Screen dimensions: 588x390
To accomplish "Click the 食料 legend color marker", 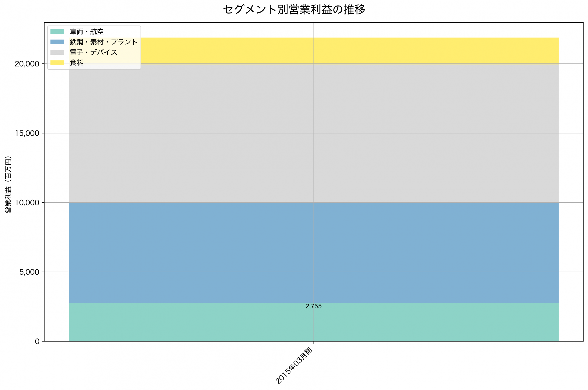I will point(57,63).
